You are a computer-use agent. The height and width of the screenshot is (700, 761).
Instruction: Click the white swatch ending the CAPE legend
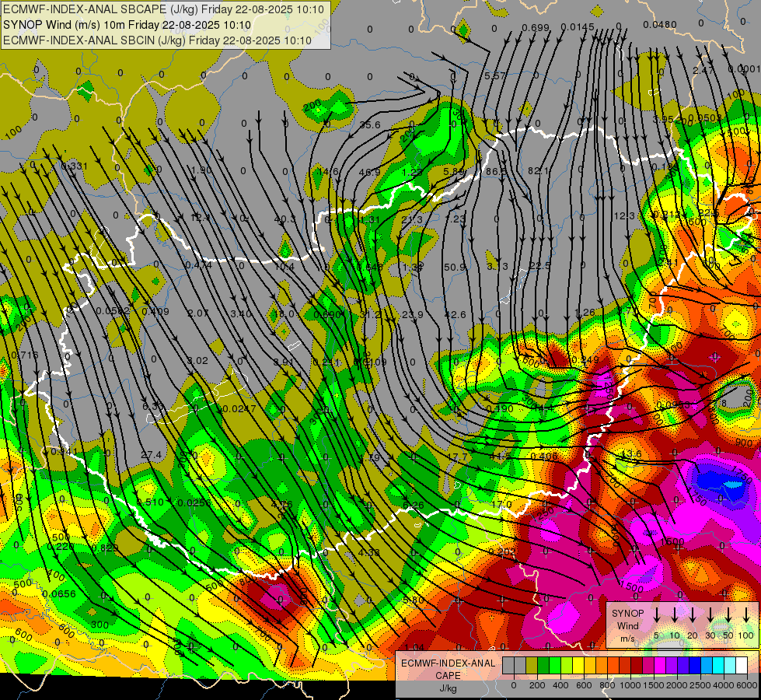(742, 665)
